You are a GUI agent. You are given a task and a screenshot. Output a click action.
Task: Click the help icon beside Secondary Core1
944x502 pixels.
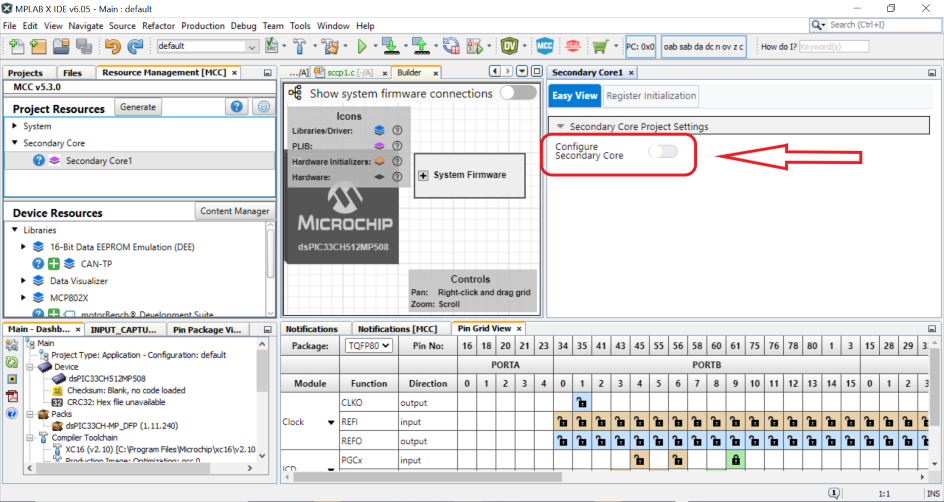click(x=39, y=161)
